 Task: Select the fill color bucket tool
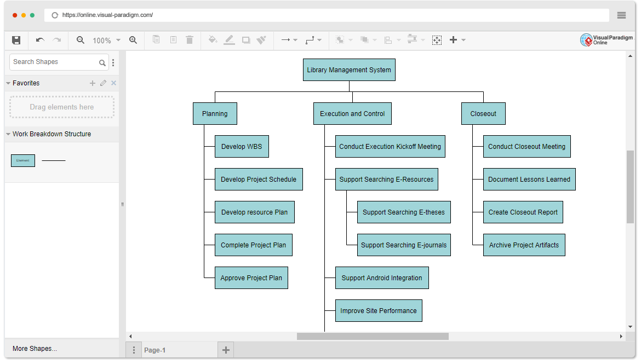pos(213,39)
